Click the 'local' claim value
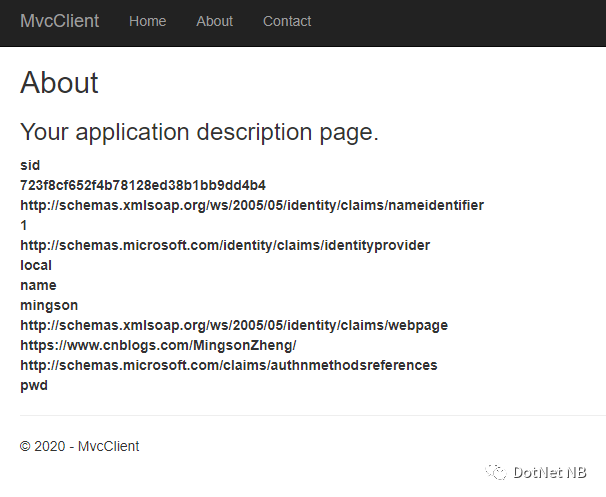The image size is (606, 497). coord(36,266)
